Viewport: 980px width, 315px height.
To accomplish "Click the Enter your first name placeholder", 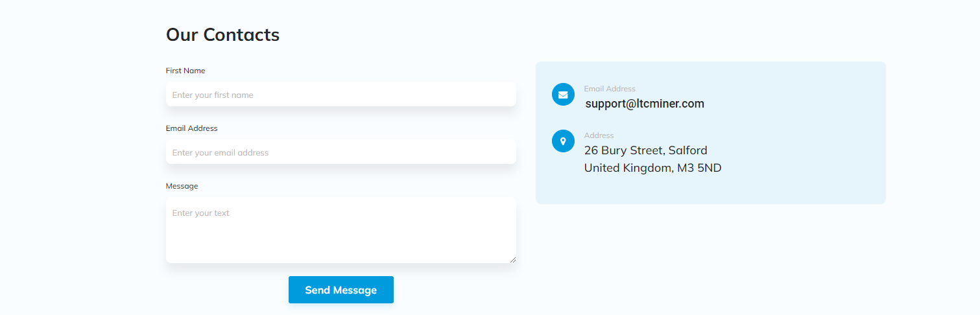I will [x=213, y=95].
